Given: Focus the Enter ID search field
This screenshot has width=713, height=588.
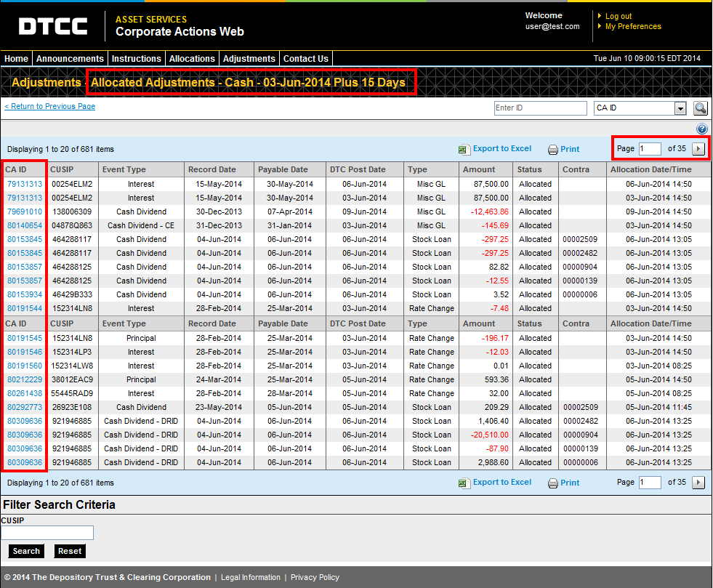Looking at the screenshot, I should pyautogui.click(x=541, y=108).
